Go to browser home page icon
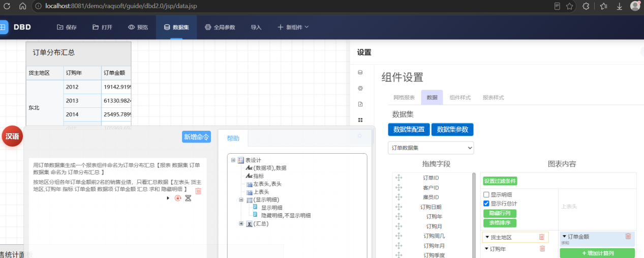This screenshot has height=258, width=644. [22, 6]
